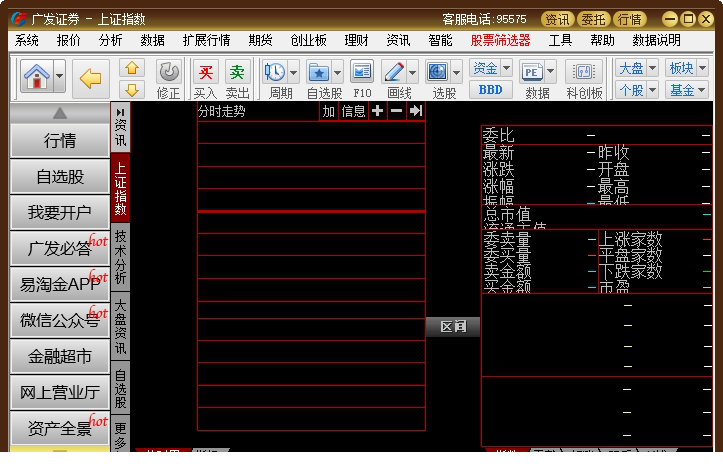Click the 资产全景 button
Image resolution: width=723 pixels, height=470 pixels.
click(x=60, y=428)
